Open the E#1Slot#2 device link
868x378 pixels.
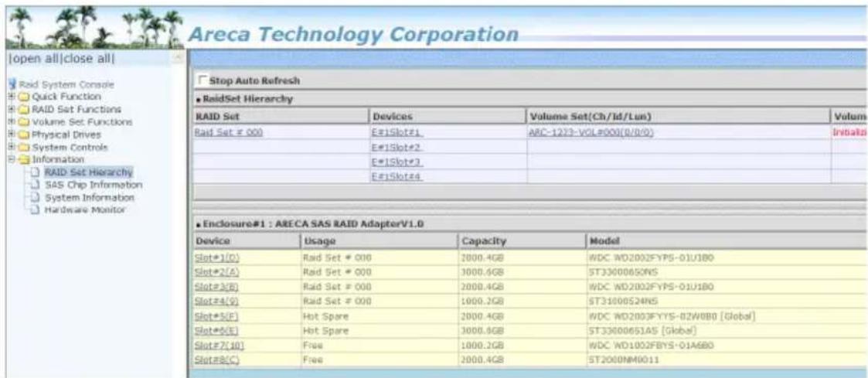(x=399, y=147)
